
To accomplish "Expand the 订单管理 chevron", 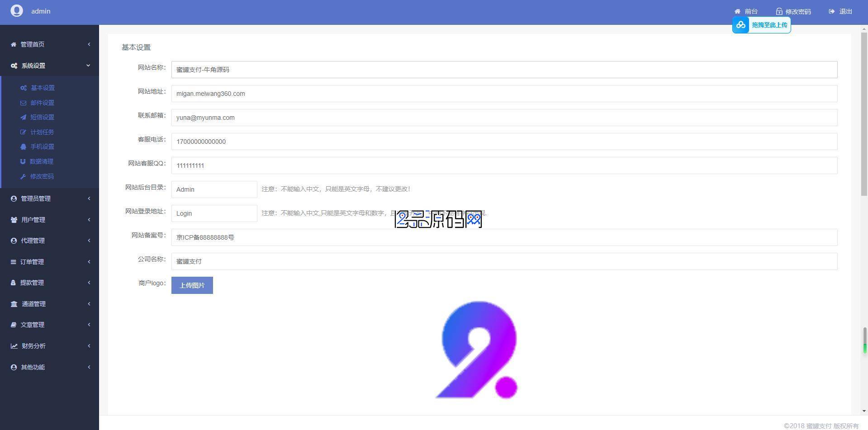I will click(x=89, y=261).
